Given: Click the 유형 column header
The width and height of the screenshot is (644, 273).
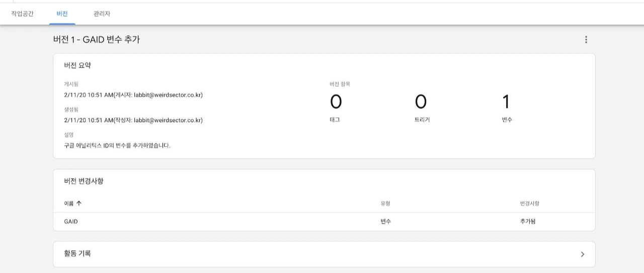Looking at the screenshot, I should 385,203.
